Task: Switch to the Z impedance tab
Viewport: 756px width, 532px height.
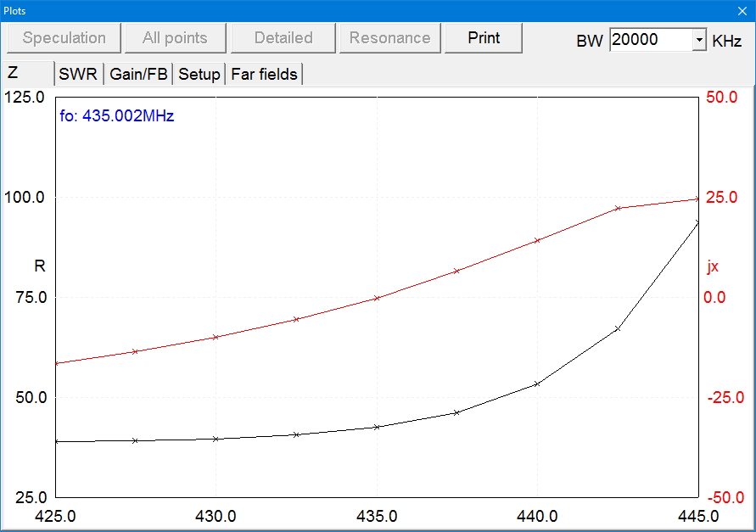Action: (14, 74)
